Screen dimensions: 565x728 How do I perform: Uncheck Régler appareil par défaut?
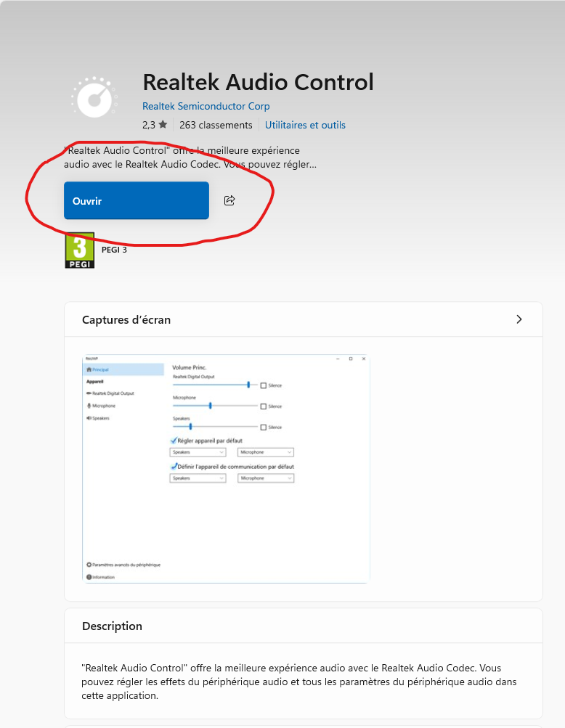pos(174,441)
